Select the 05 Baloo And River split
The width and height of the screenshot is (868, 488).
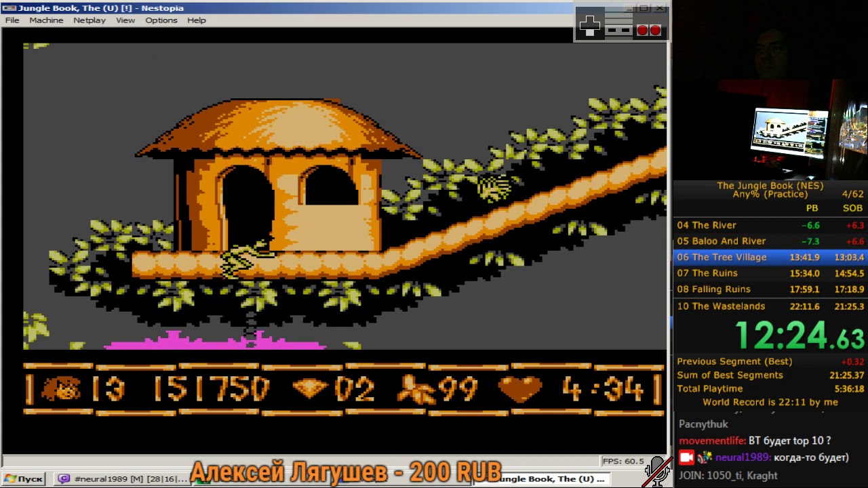[x=770, y=241]
